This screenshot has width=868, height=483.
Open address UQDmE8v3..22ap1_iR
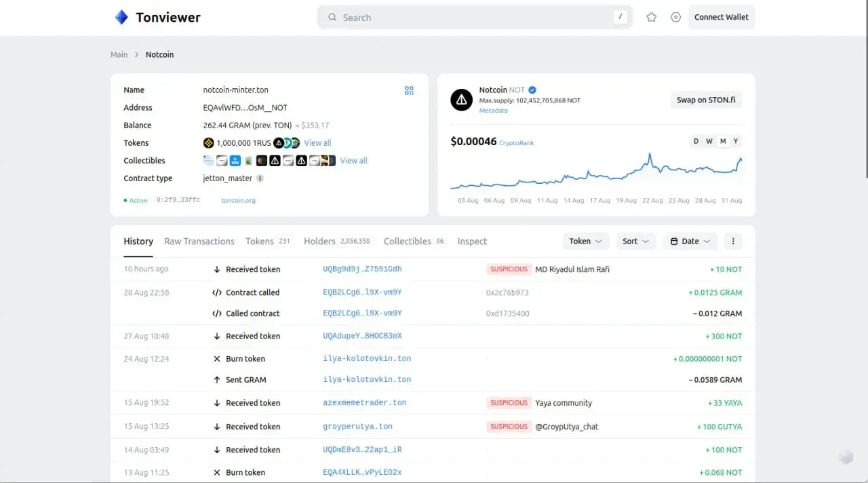(x=362, y=450)
